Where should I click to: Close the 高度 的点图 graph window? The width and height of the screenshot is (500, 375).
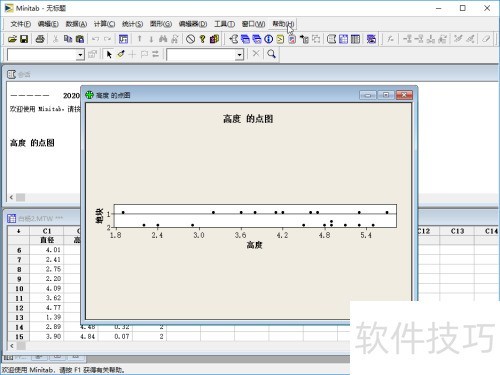(404, 95)
